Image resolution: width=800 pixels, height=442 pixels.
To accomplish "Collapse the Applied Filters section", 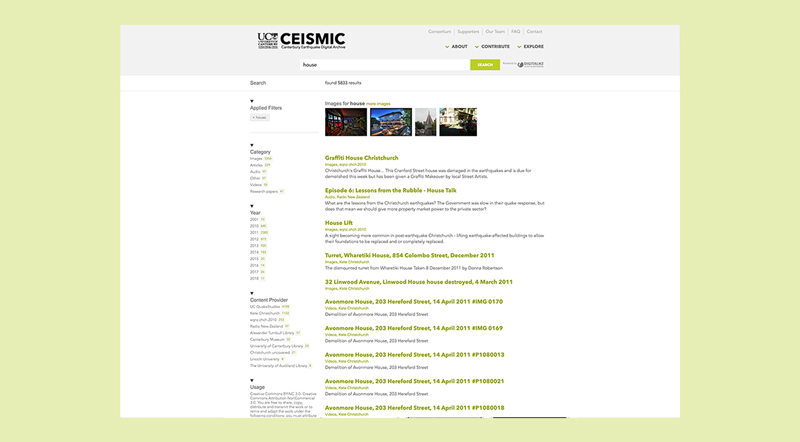I will 252,101.
